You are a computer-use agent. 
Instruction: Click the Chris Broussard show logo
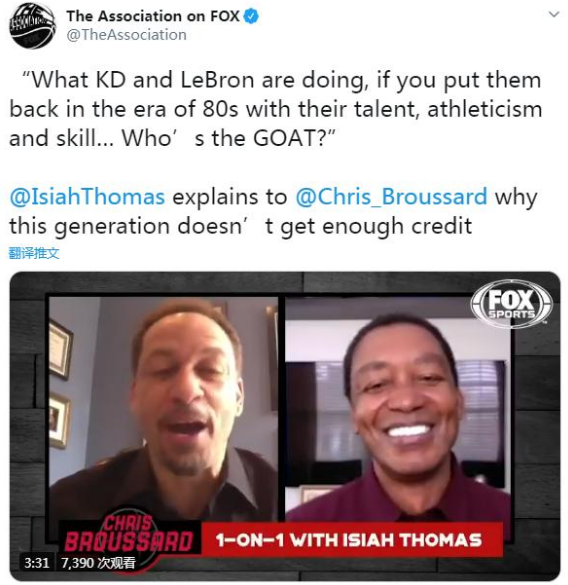(x=129, y=534)
